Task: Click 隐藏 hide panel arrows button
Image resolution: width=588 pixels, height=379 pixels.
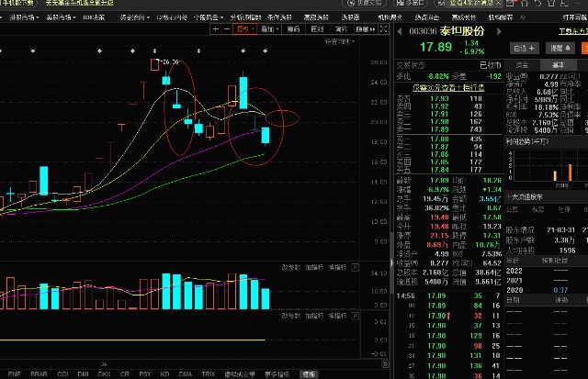Action: pos(366,29)
